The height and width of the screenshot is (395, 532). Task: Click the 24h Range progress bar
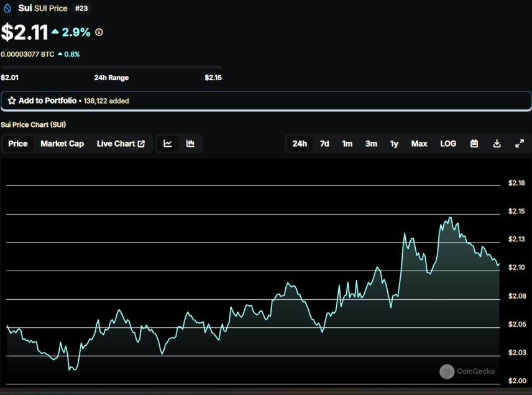pyautogui.click(x=111, y=67)
